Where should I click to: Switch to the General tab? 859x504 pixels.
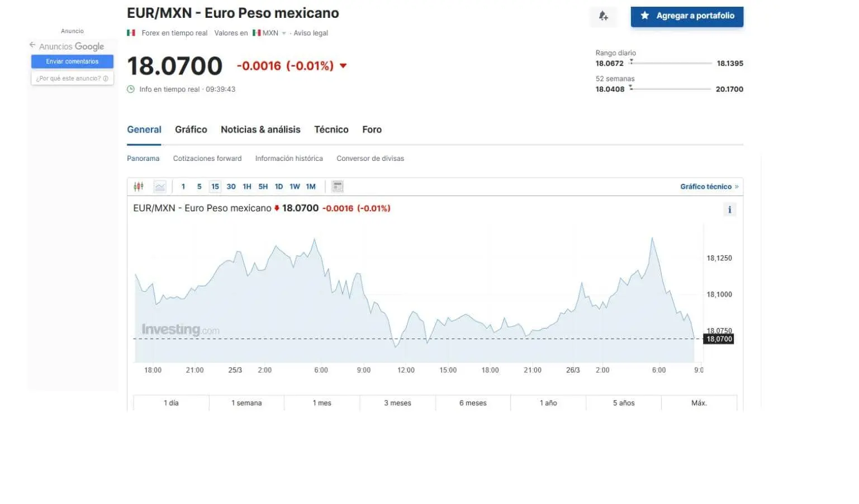pos(144,130)
